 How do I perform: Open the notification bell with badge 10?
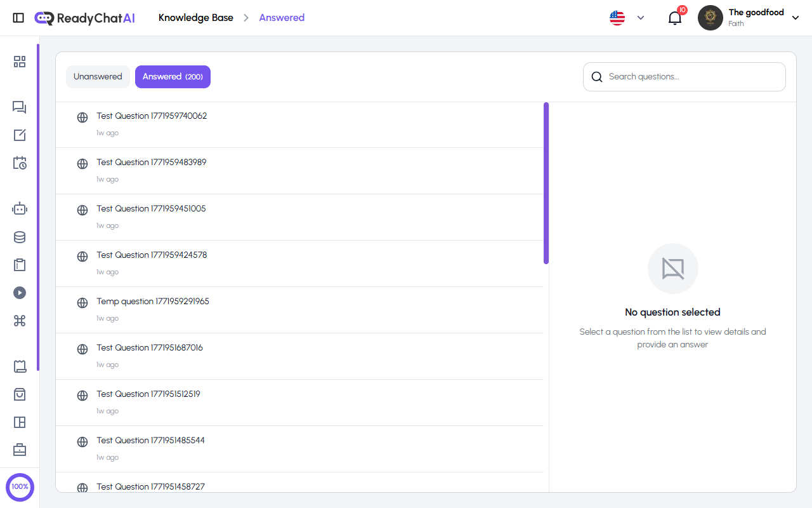(x=674, y=18)
